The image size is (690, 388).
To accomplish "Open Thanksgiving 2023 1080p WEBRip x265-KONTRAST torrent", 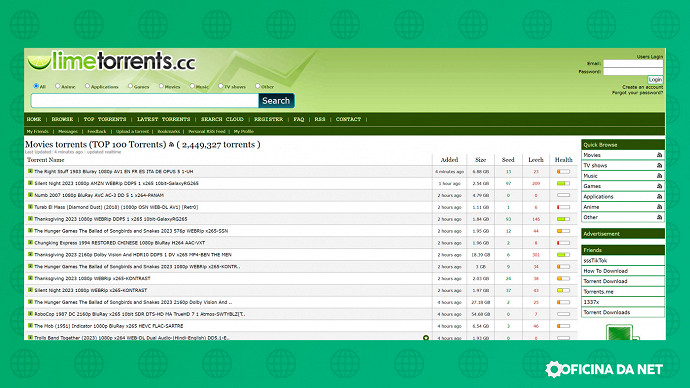I will [x=92, y=278].
